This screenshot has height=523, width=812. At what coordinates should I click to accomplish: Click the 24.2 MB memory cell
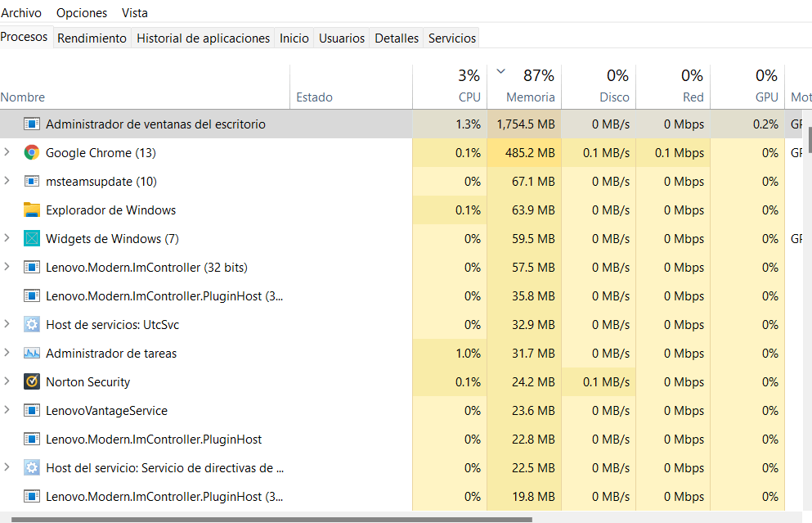click(525, 381)
